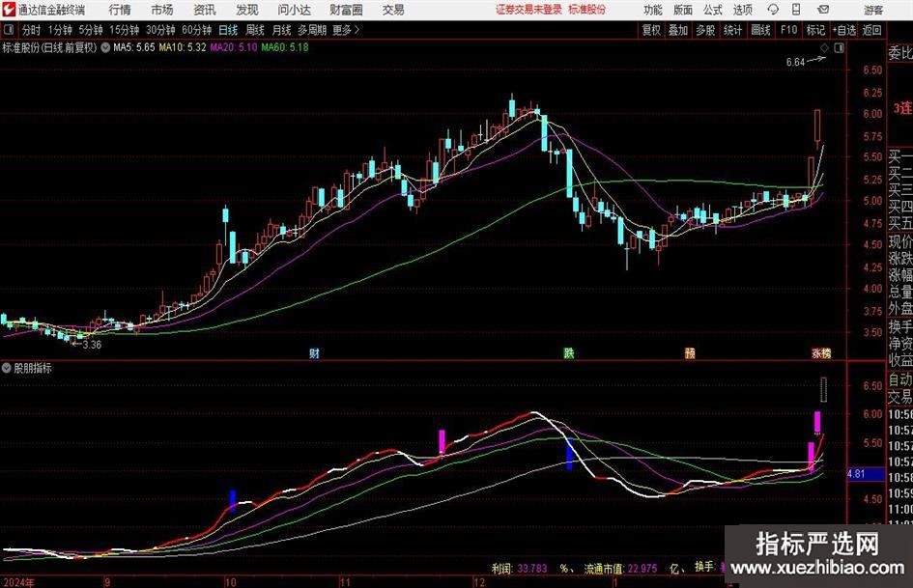
Task: Open the F10 company info button
Action: point(789,30)
